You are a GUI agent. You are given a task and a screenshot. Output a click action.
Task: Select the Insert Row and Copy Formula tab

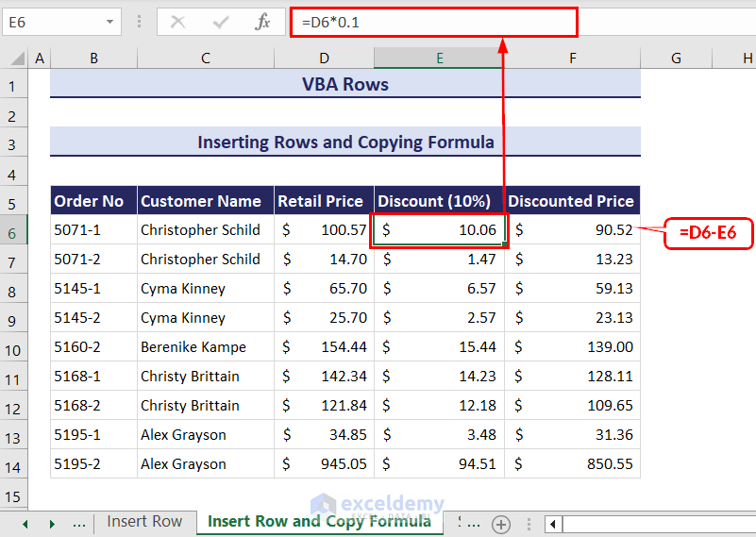click(319, 522)
